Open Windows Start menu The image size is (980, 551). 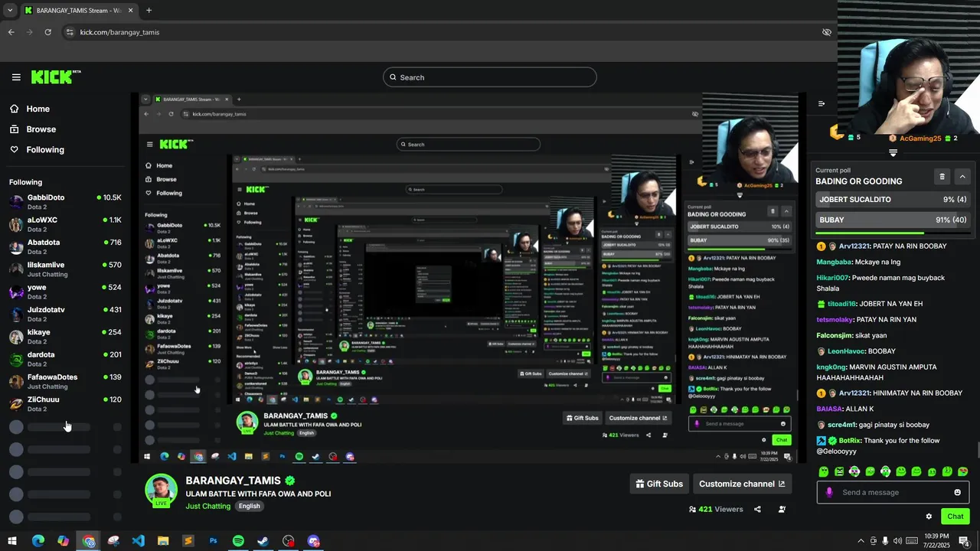[x=12, y=541]
